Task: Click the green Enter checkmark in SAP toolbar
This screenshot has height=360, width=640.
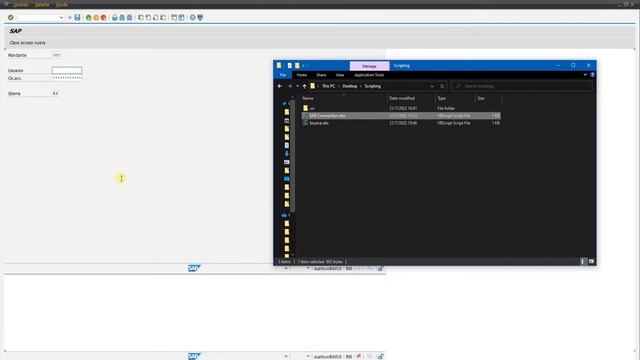Action: pyautogui.click(x=11, y=18)
